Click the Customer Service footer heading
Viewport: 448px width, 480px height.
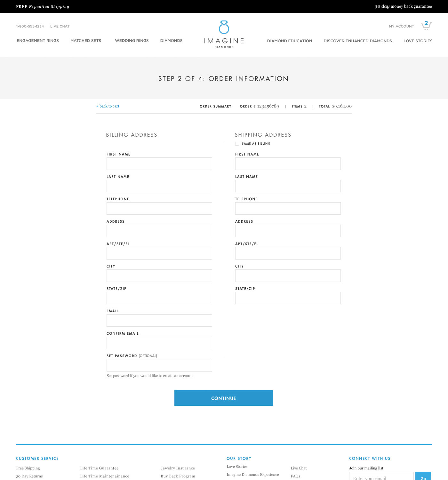pos(37,459)
